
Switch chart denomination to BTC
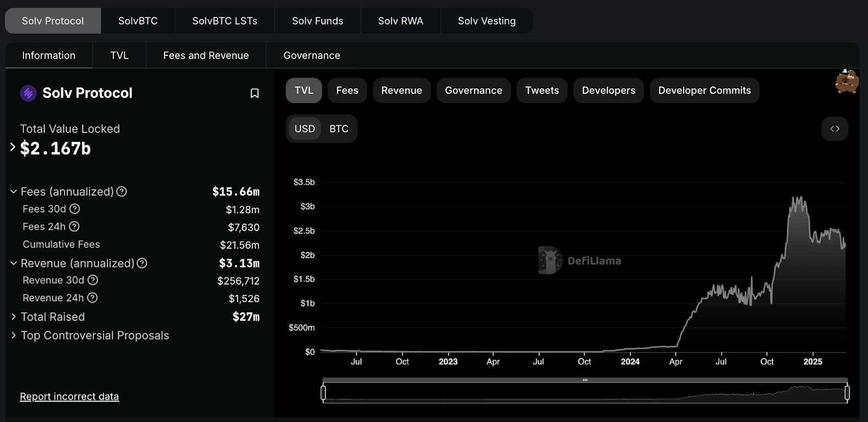click(x=339, y=129)
